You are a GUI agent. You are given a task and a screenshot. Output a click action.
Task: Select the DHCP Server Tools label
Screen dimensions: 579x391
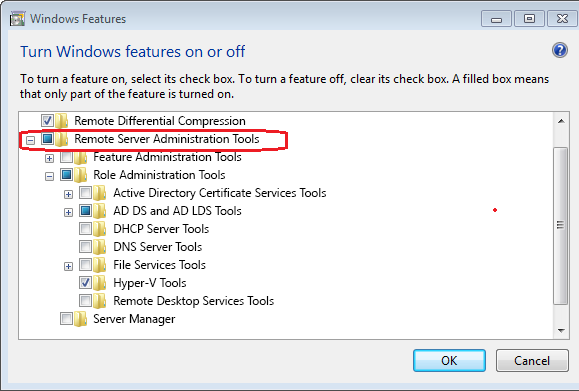[x=161, y=229]
